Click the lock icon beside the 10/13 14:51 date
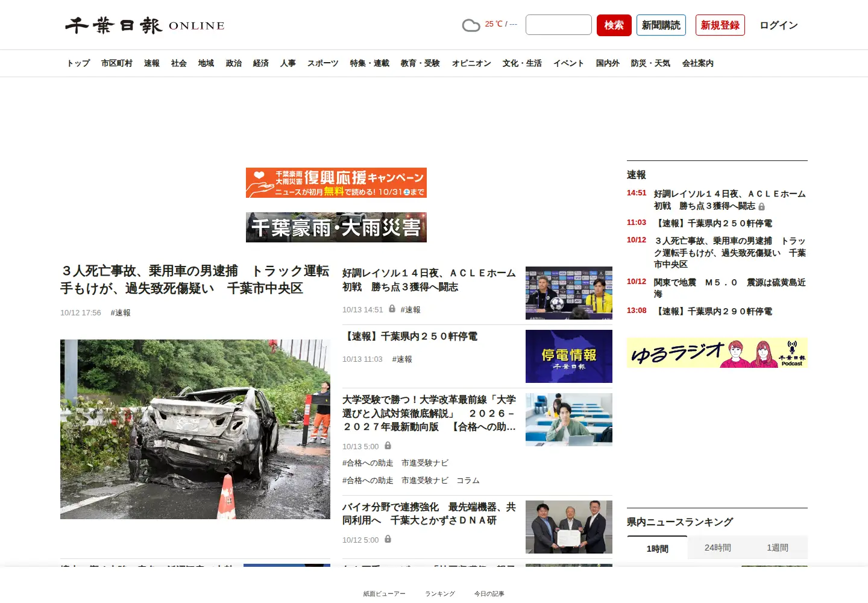 (392, 309)
